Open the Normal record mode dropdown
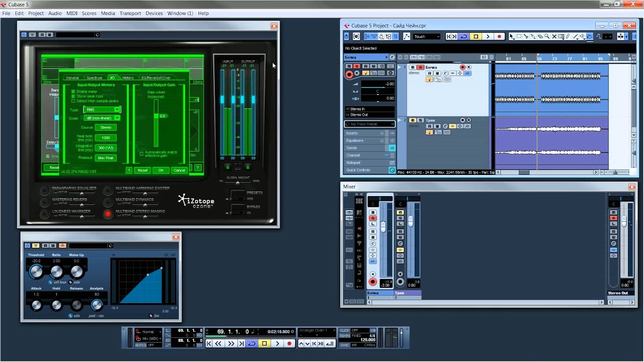The width and height of the screenshot is (644, 362). 152,332
